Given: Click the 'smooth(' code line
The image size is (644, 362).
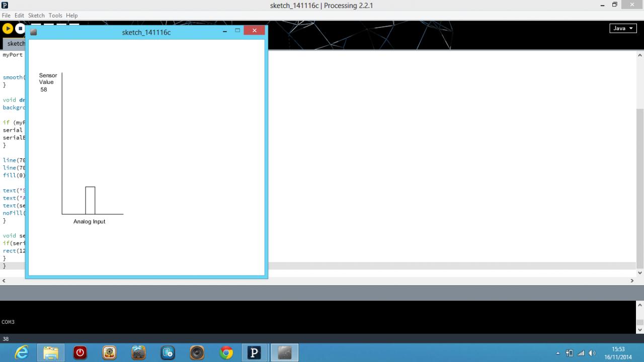Looking at the screenshot, I should (x=13, y=77).
